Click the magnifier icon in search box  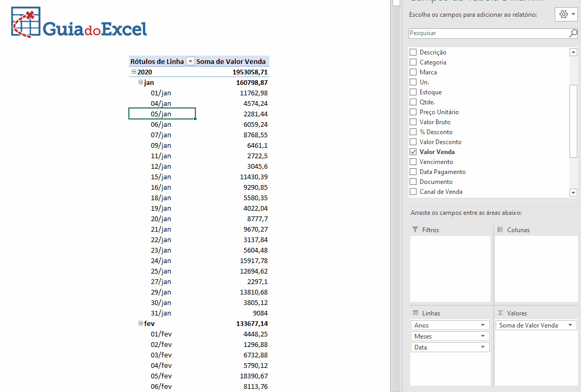[573, 33]
